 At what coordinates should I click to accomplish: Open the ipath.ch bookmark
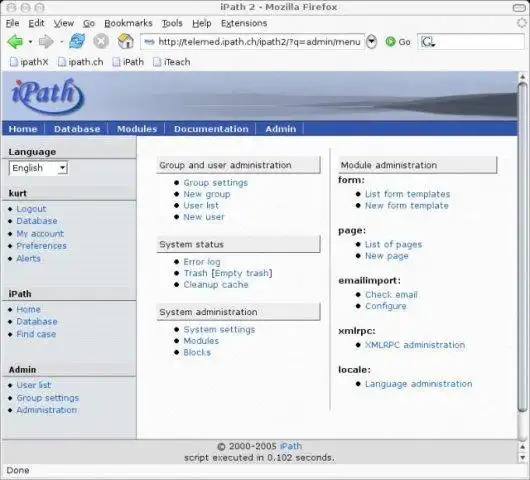click(80, 62)
